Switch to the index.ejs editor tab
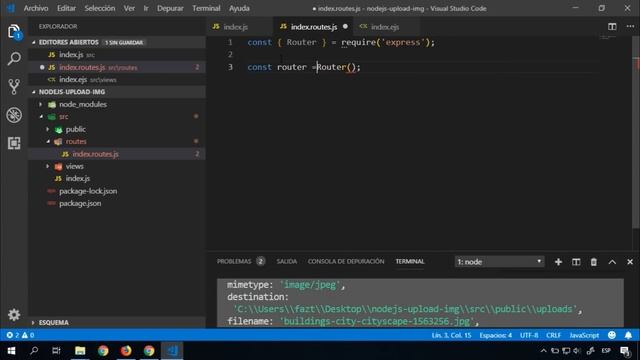Image resolution: width=640 pixels, height=360 pixels. 385,27
